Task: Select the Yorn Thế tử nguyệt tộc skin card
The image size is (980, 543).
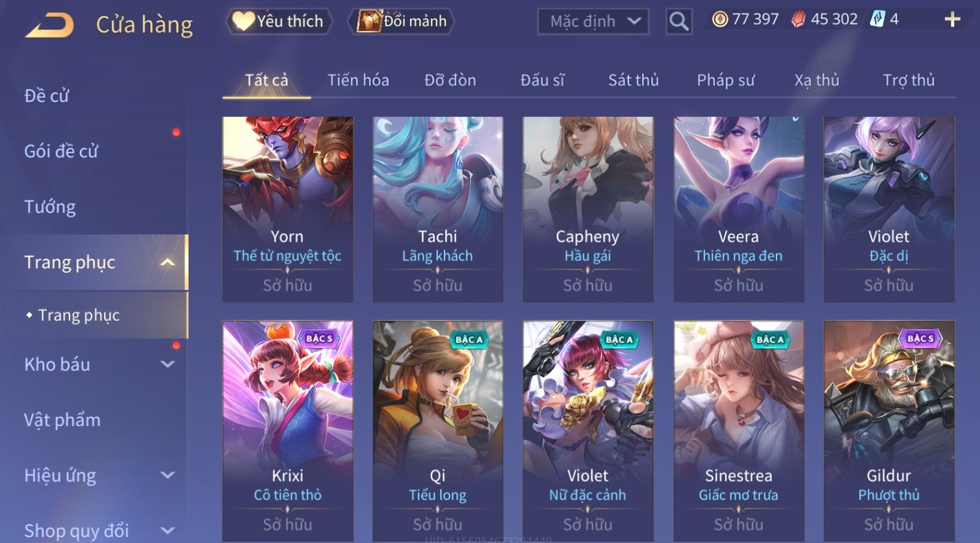Action: click(287, 209)
